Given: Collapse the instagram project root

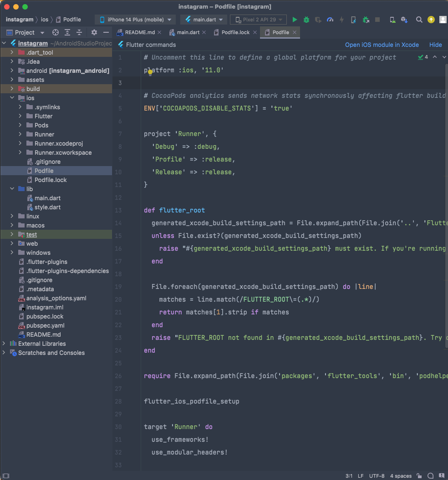Looking at the screenshot, I should 4,43.
